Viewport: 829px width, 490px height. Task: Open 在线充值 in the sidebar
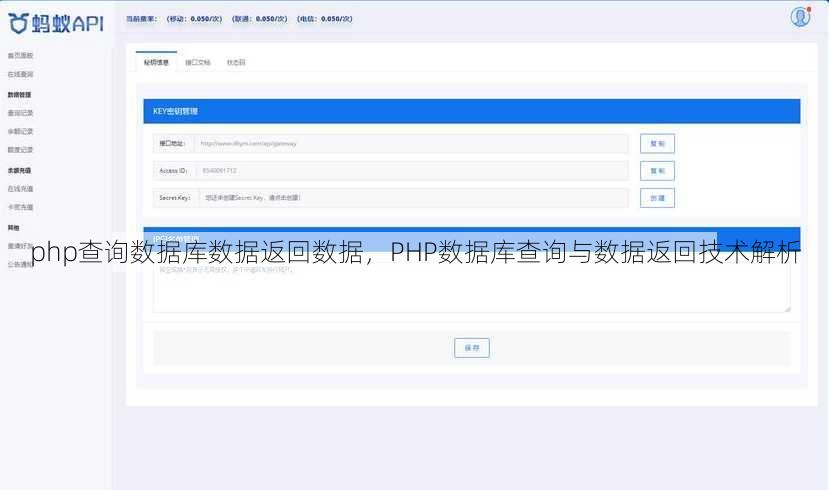point(21,189)
